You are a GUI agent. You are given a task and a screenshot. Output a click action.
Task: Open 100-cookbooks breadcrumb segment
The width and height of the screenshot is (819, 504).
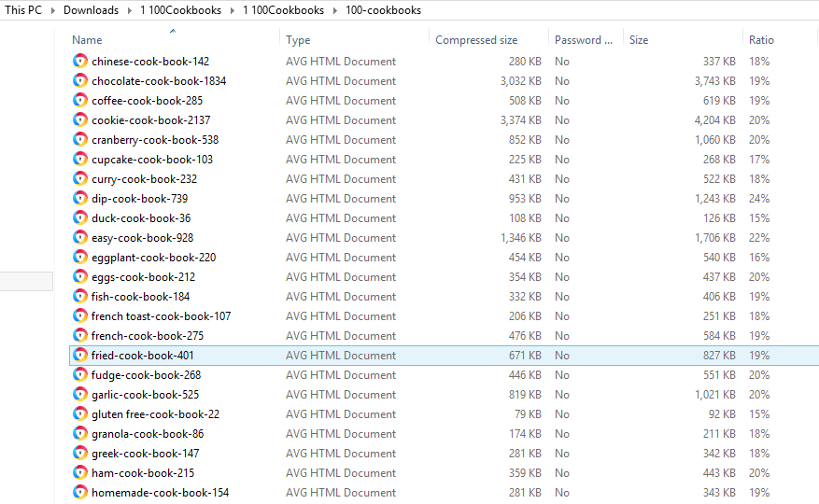click(384, 10)
